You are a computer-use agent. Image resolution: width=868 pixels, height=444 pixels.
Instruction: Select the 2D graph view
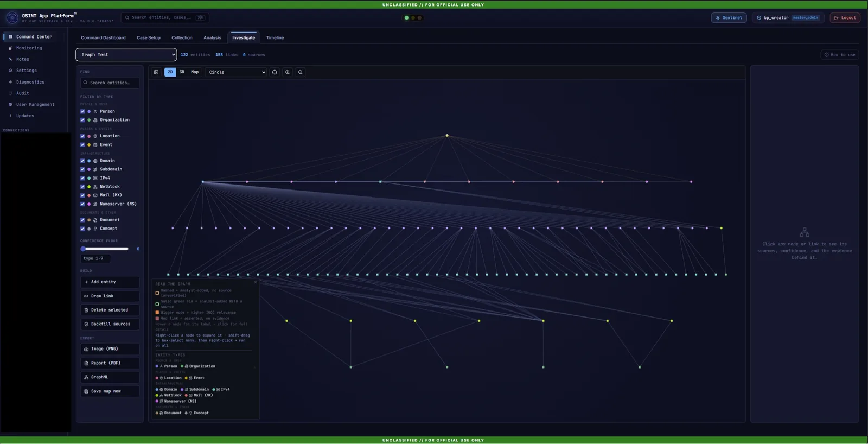pyautogui.click(x=170, y=72)
